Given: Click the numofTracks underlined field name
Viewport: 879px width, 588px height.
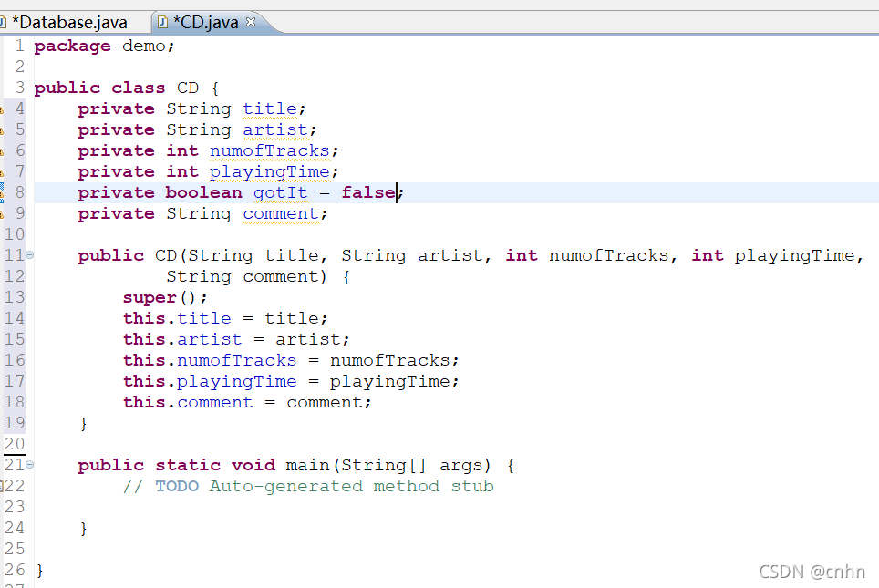Looking at the screenshot, I should click(269, 150).
